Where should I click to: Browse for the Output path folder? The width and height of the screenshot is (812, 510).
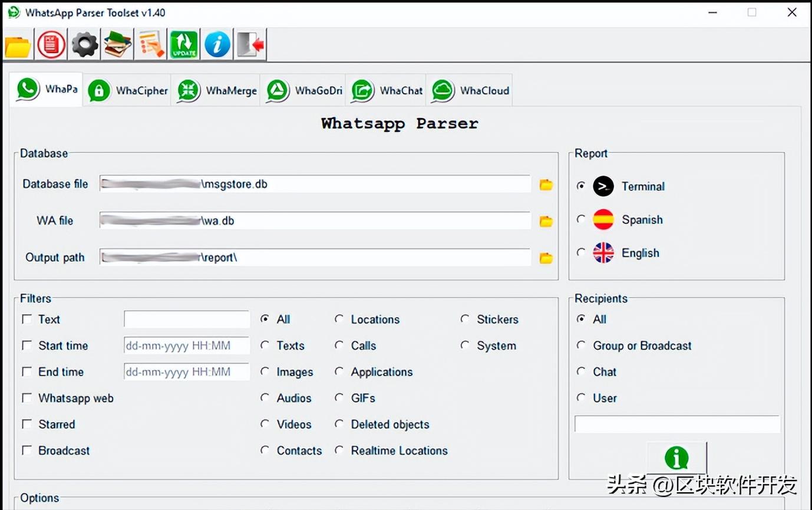(545, 258)
